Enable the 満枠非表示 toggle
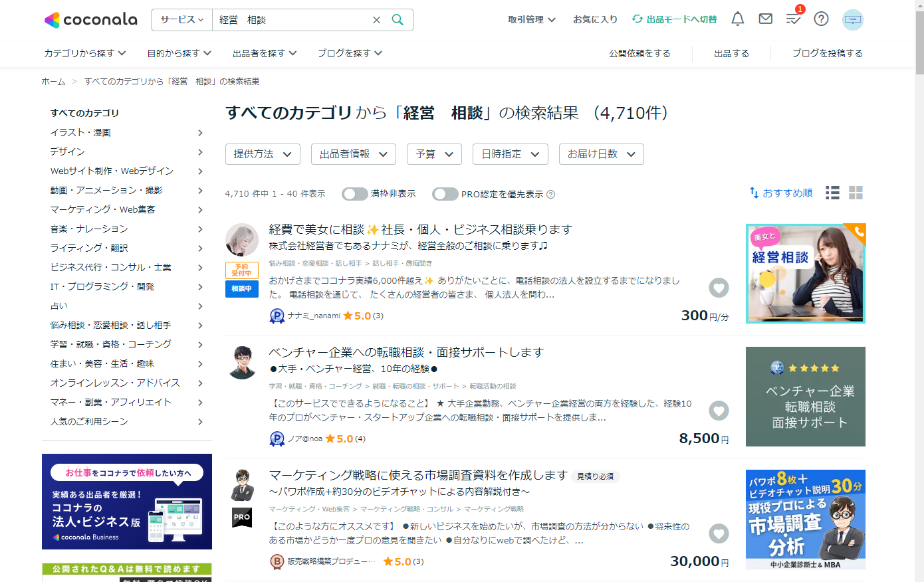The width and height of the screenshot is (924, 582). click(355, 193)
